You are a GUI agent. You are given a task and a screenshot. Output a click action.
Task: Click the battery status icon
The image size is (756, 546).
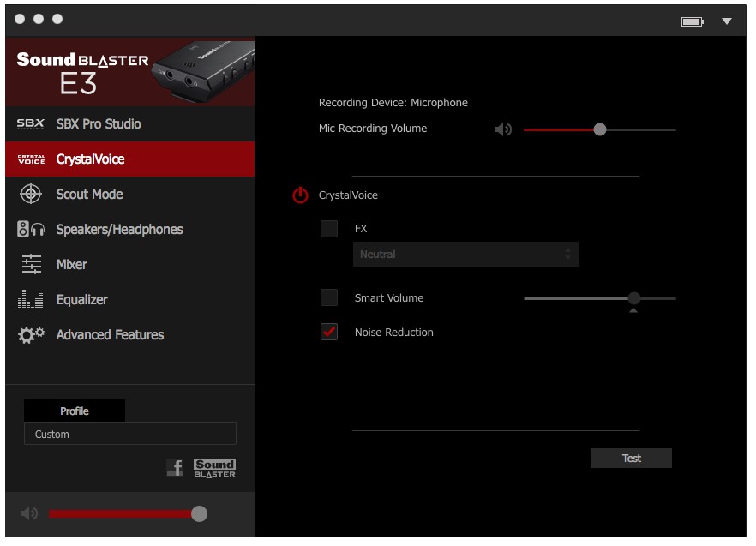coord(692,21)
